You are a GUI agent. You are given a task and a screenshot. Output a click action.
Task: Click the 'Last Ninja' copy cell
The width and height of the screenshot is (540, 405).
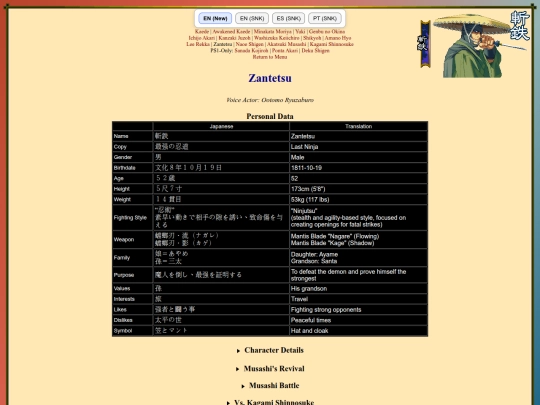(x=359, y=147)
